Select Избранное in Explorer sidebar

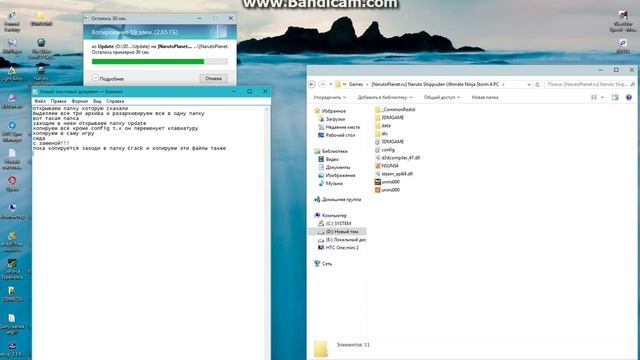pyautogui.click(x=330, y=111)
